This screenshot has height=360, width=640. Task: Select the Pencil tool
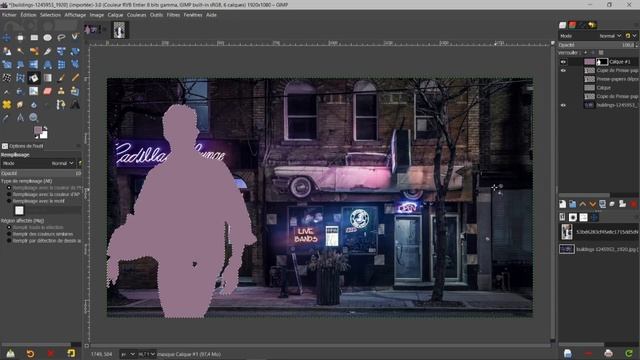tap(75, 78)
